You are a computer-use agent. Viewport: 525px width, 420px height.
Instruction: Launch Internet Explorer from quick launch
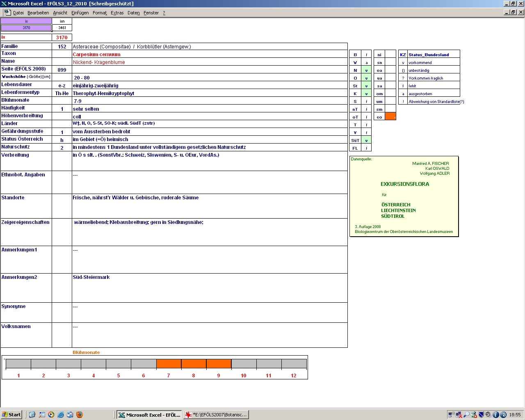(x=61, y=415)
